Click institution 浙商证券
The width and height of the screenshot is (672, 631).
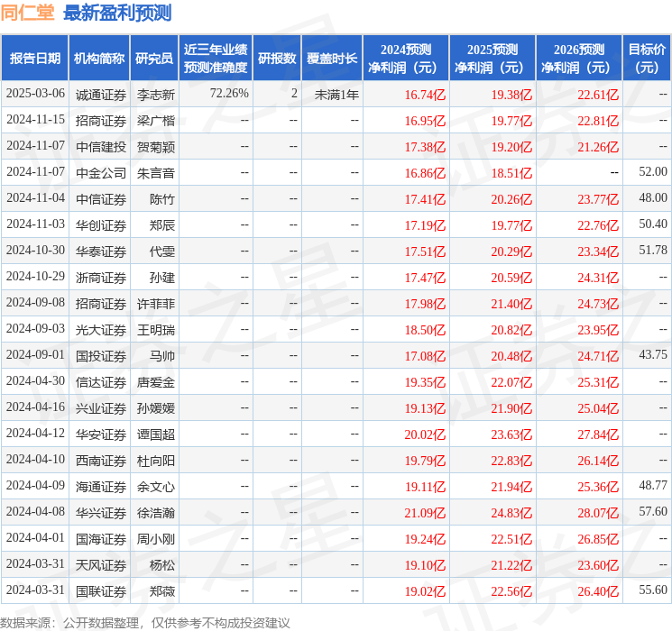[101, 278]
